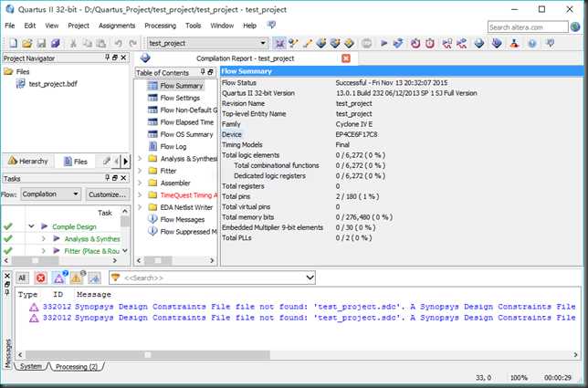The width and height of the screenshot is (588, 388).
Task: Open the Processing menu
Action: (160, 26)
